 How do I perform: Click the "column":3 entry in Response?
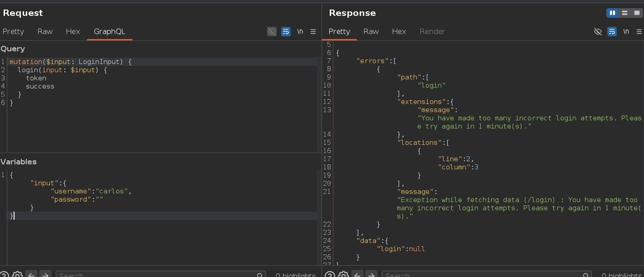click(x=458, y=167)
